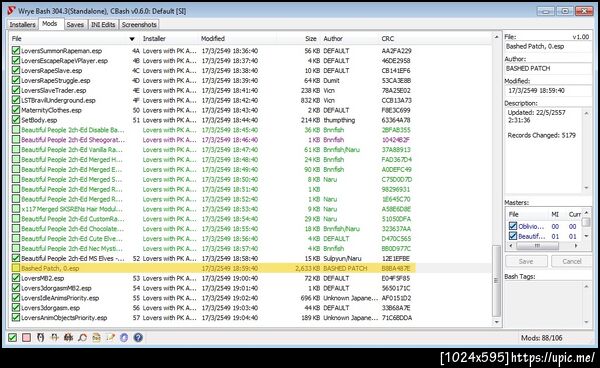Check x117 Merged SKSRENs Hair Modul... box
Screen dimensions: 600x368
tap(16, 209)
